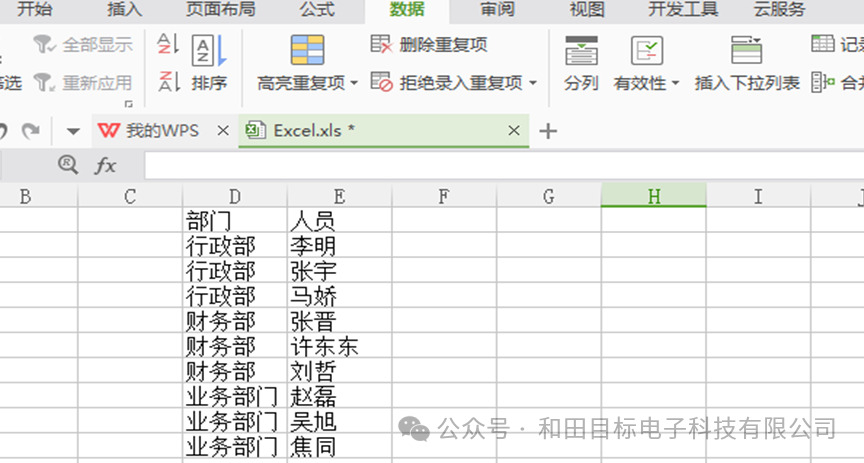Expand the 有效性 dropdown arrow
864x463 pixels.
675,83
